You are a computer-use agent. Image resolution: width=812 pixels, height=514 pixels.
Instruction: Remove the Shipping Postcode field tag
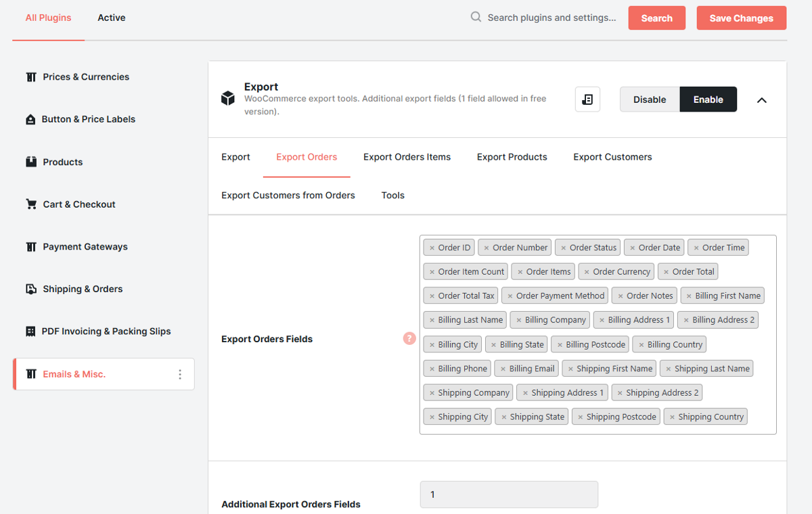pos(581,417)
